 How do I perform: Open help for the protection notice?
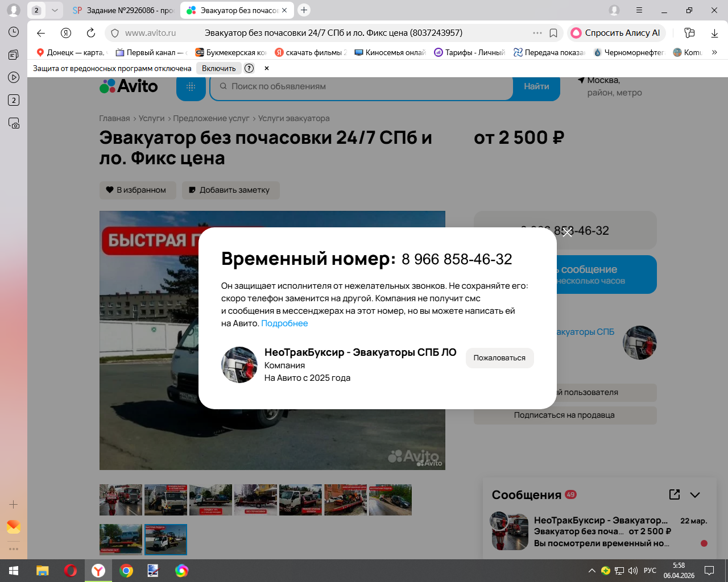249,68
